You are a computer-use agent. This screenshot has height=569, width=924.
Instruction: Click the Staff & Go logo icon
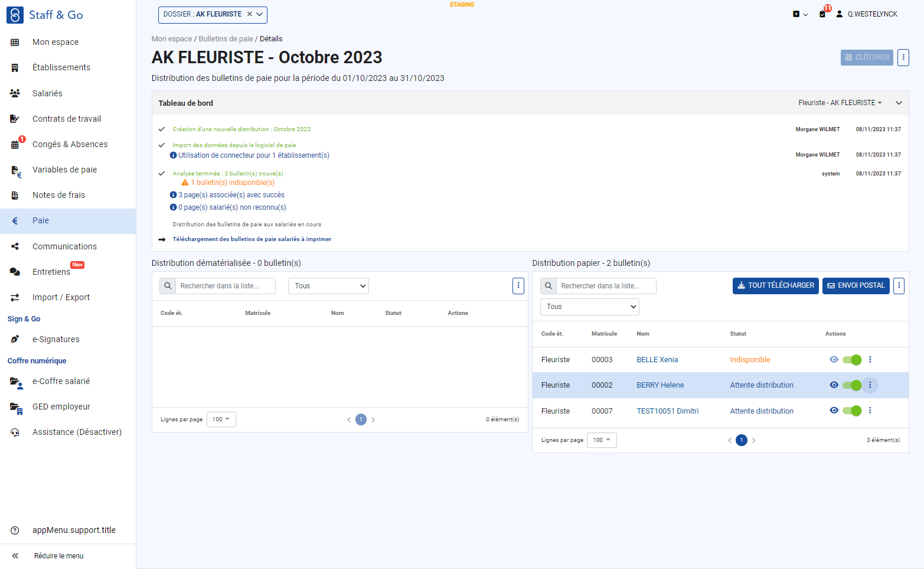15,15
